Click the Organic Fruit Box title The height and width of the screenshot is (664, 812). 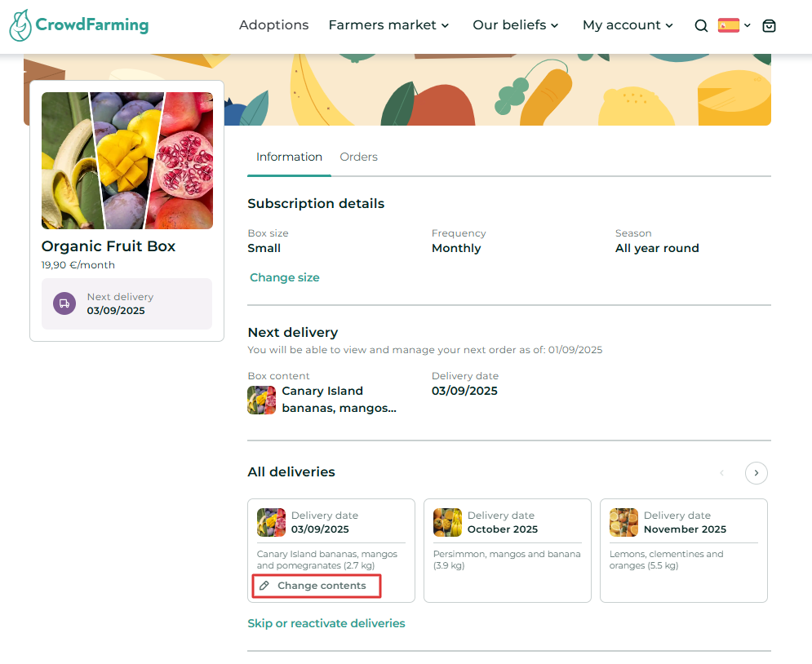[109, 246]
